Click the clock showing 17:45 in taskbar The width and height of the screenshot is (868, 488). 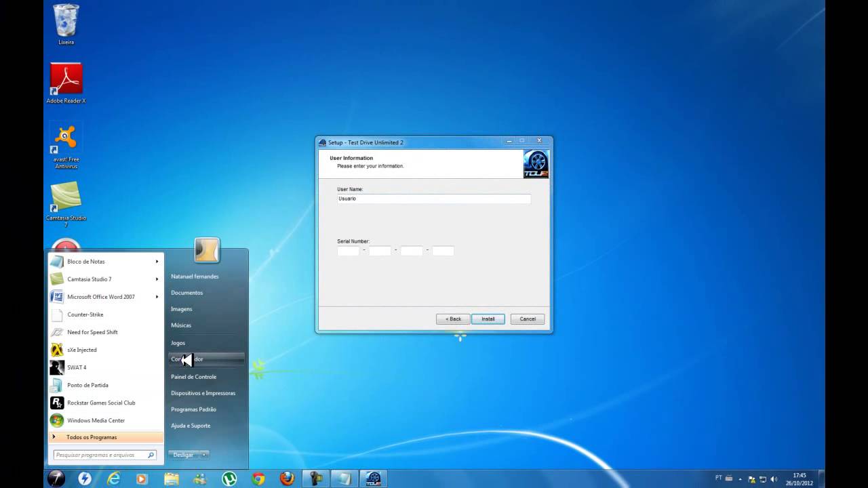click(800, 479)
